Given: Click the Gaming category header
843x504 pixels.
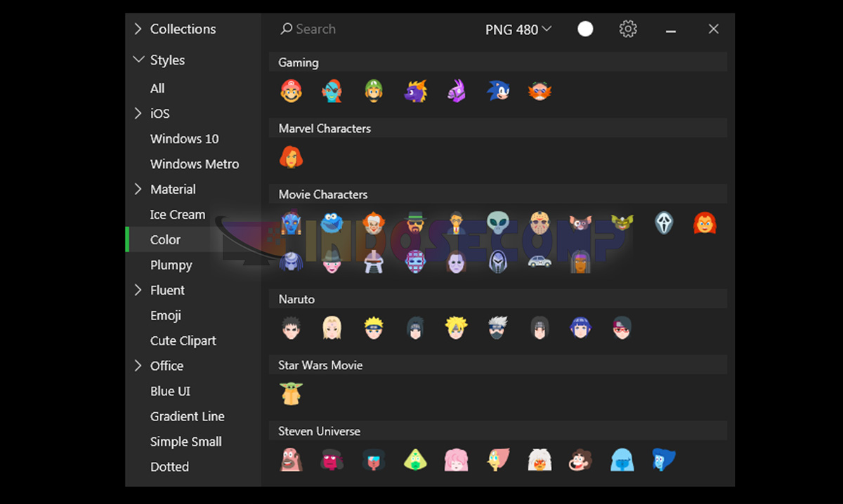Looking at the screenshot, I should 498,62.
